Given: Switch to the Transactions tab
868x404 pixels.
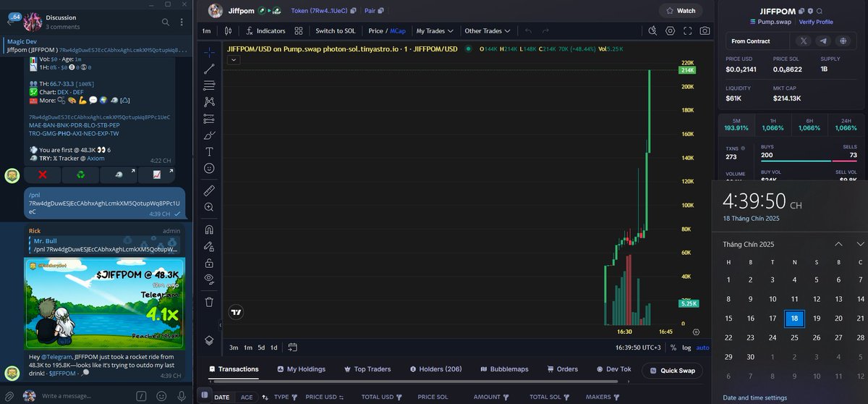Looking at the screenshot, I should pyautogui.click(x=233, y=369).
